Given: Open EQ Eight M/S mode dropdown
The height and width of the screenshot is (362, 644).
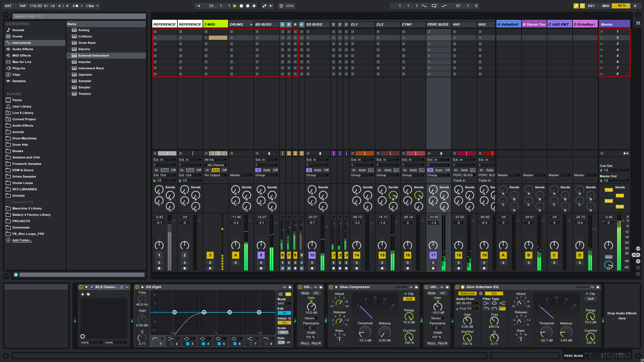Looking at the screenshot, I should click(x=284, y=303).
